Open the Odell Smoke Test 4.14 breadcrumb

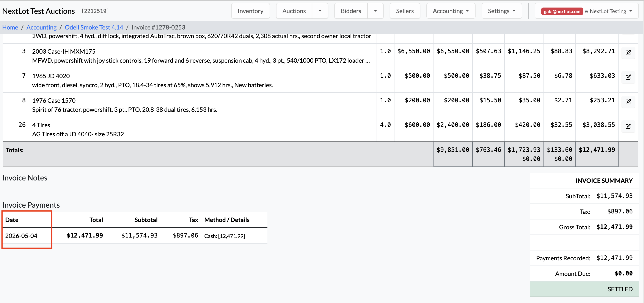coord(94,27)
